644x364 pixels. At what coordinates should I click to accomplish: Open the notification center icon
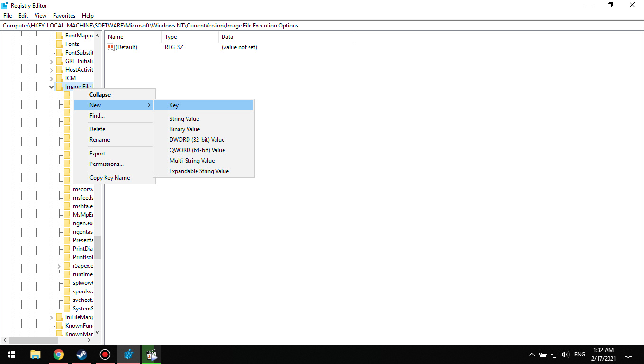(x=628, y=355)
